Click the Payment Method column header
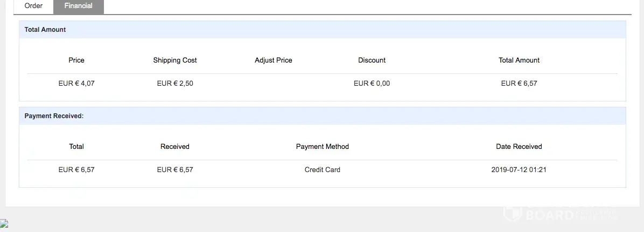This screenshot has height=232, width=644. [323, 147]
